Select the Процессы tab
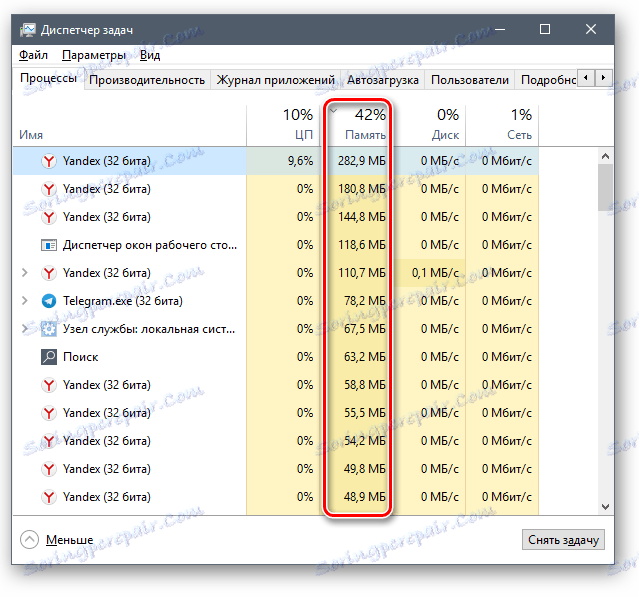Image resolution: width=639 pixels, height=597 pixels. 48,78
